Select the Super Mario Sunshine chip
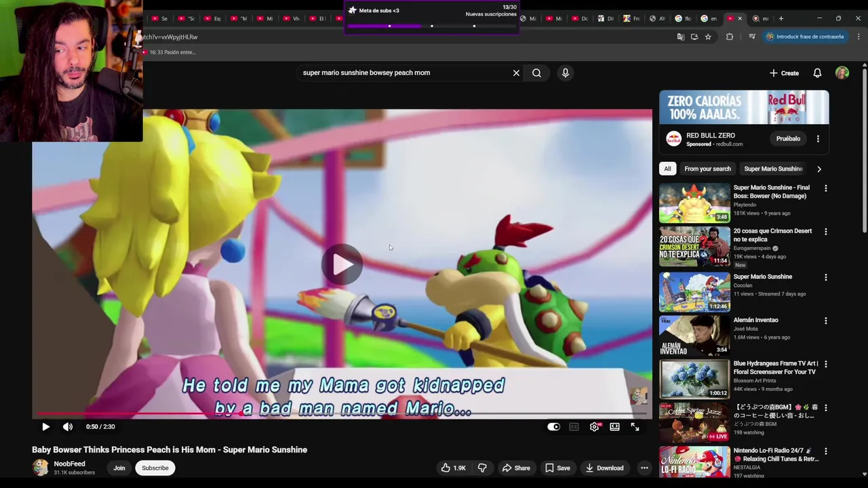 [x=773, y=169]
